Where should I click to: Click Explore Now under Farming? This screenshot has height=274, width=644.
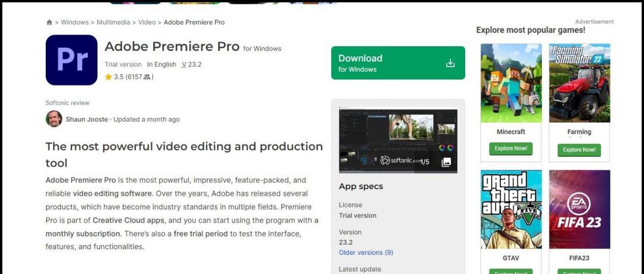coord(579,150)
